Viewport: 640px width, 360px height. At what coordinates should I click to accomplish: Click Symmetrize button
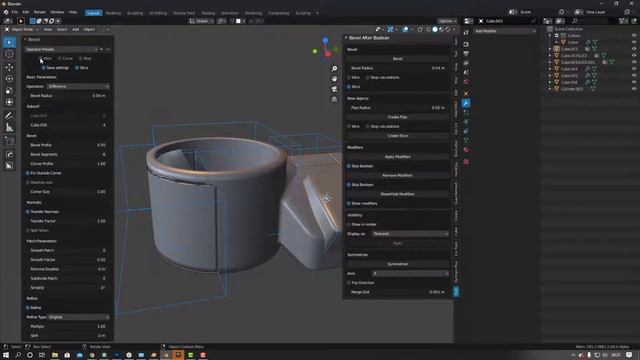point(398,264)
